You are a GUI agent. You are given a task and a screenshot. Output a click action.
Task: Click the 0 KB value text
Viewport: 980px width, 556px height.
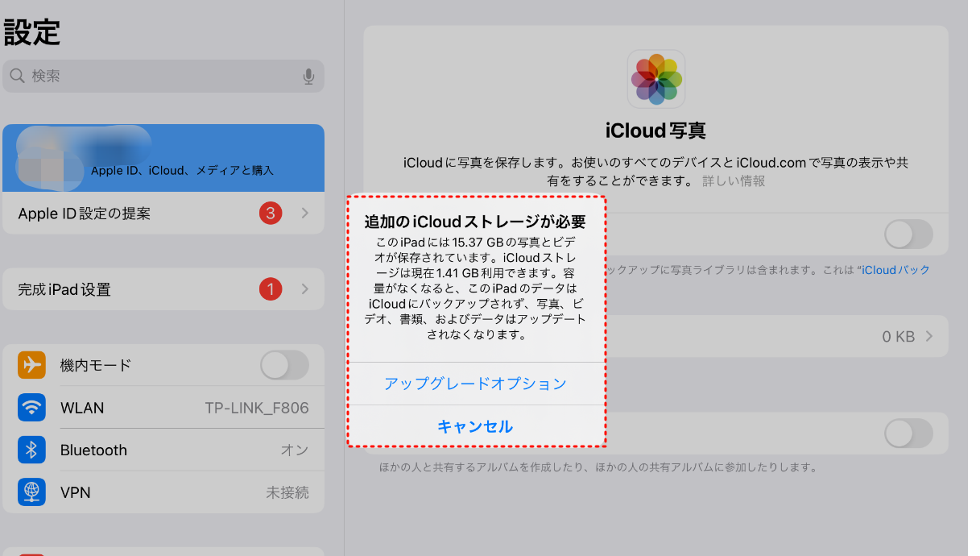[x=899, y=337]
